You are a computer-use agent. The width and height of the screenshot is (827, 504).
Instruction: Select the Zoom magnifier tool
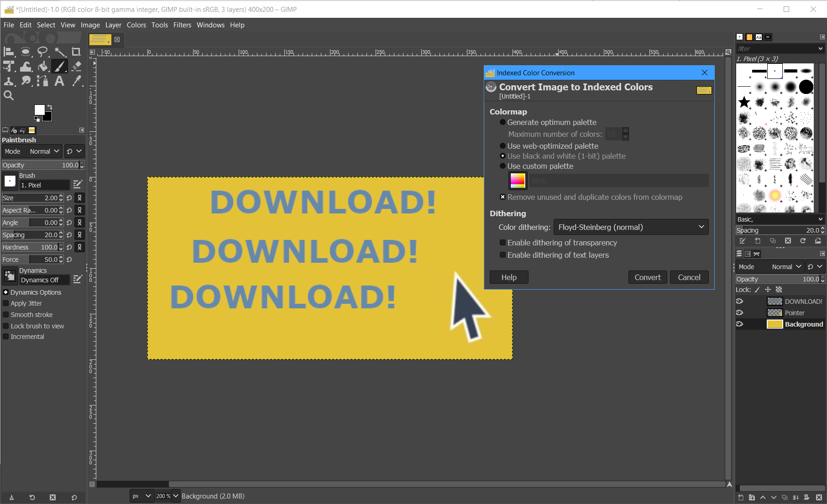9,95
